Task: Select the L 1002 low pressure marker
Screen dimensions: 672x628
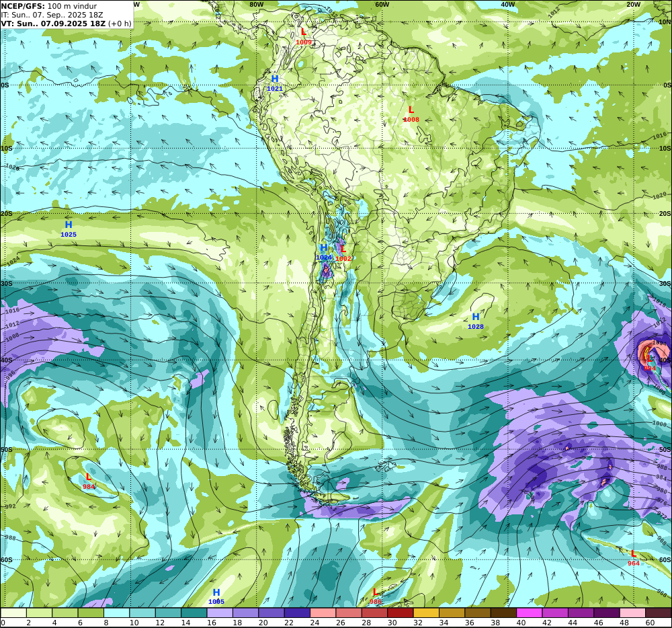Action: point(343,253)
